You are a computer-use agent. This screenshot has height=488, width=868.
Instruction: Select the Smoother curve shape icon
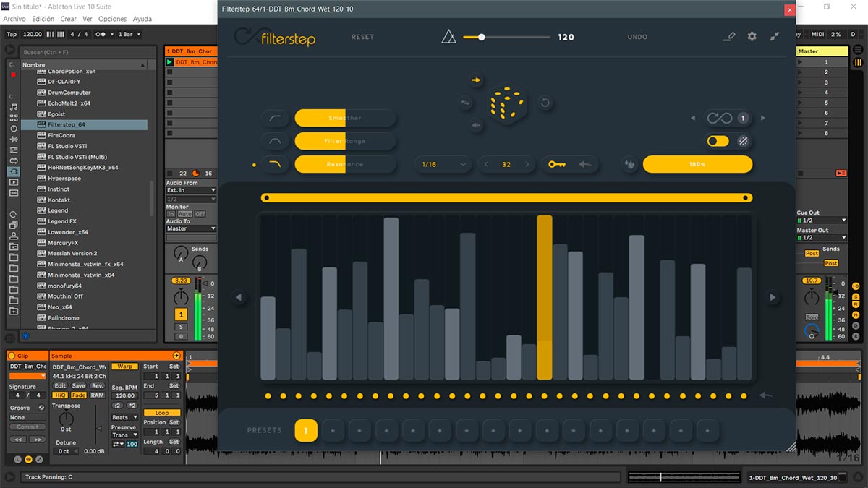point(276,118)
